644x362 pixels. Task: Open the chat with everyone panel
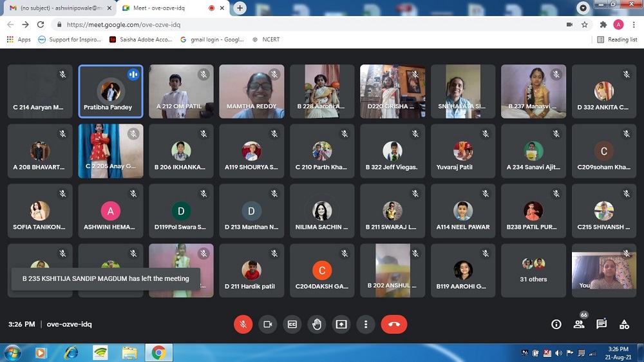(601, 324)
